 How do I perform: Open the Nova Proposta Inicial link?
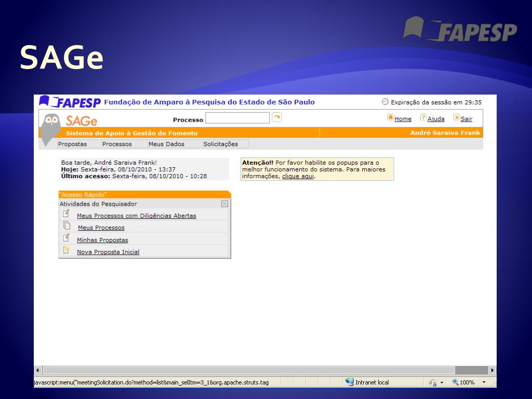point(108,252)
